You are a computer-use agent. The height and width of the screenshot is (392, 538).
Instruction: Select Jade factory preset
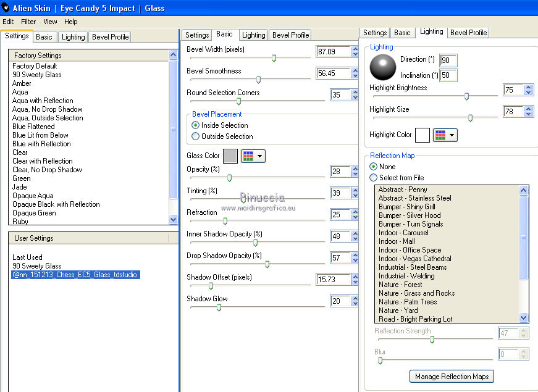(20, 187)
